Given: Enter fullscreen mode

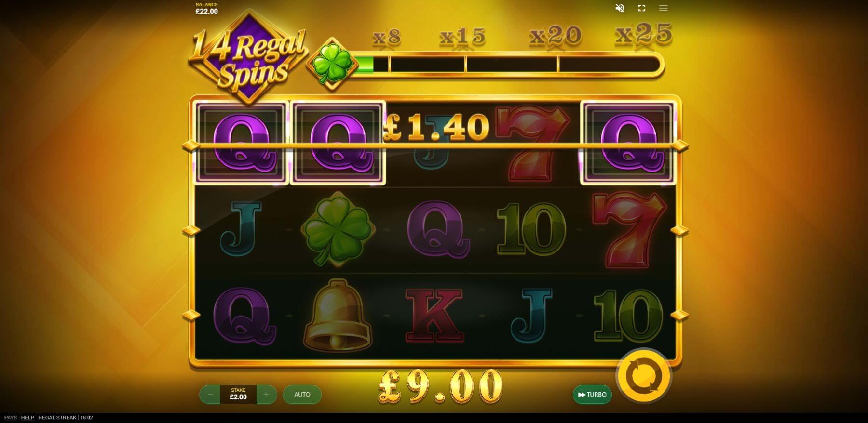Looking at the screenshot, I should [641, 8].
